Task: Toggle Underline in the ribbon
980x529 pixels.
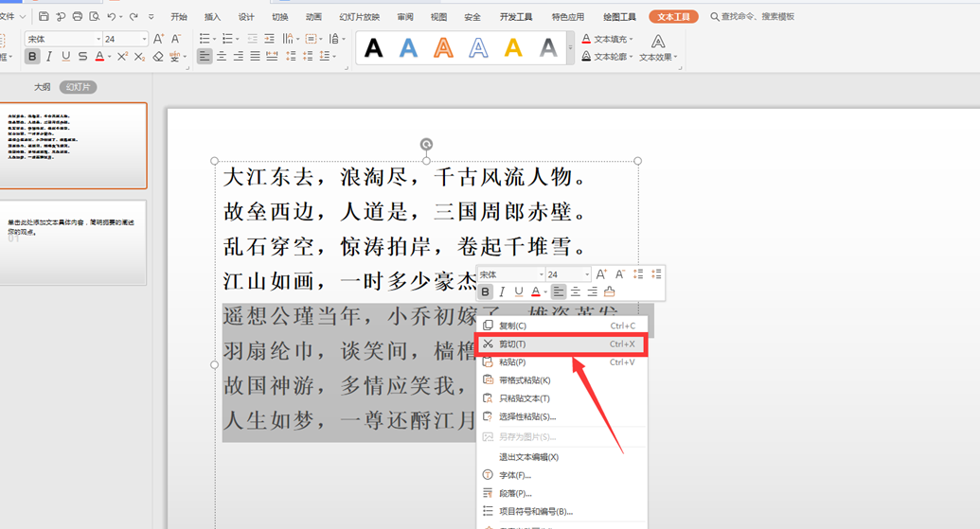Action: click(x=65, y=57)
